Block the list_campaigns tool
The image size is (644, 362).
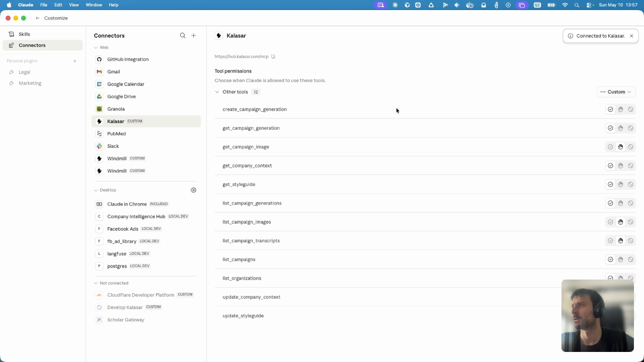click(630, 259)
